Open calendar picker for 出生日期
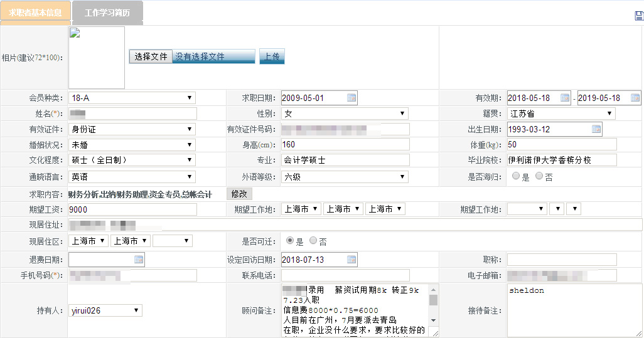This screenshot has width=644, height=338. (596, 129)
